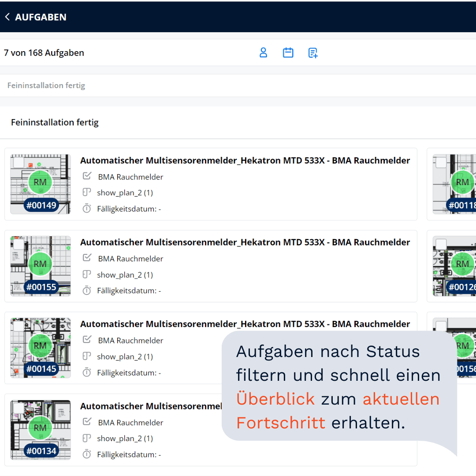476x476 pixels.
Task: Open the first Automatischer Multisensorenmelder task title
Action: pos(245,160)
